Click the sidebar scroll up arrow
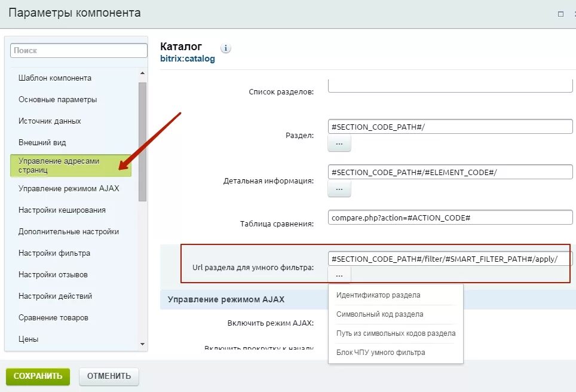This screenshot has width=576, height=392. tap(143, 73)
